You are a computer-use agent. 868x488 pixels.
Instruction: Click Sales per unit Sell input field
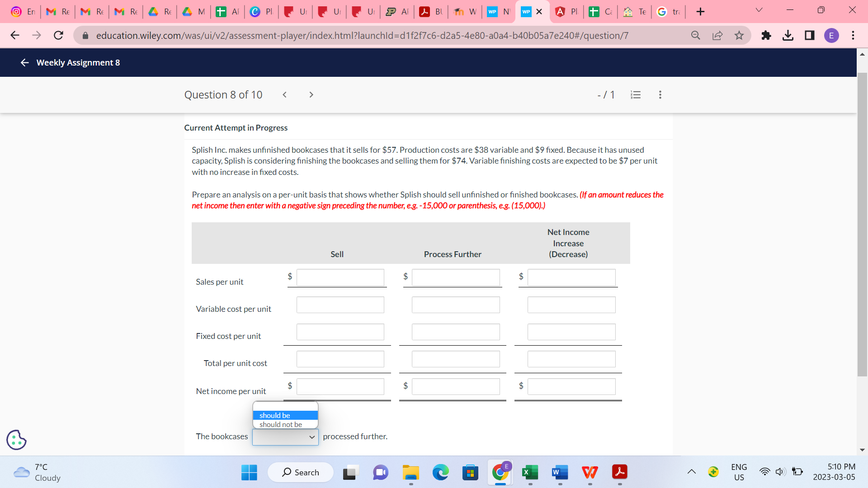coord(340,277)
